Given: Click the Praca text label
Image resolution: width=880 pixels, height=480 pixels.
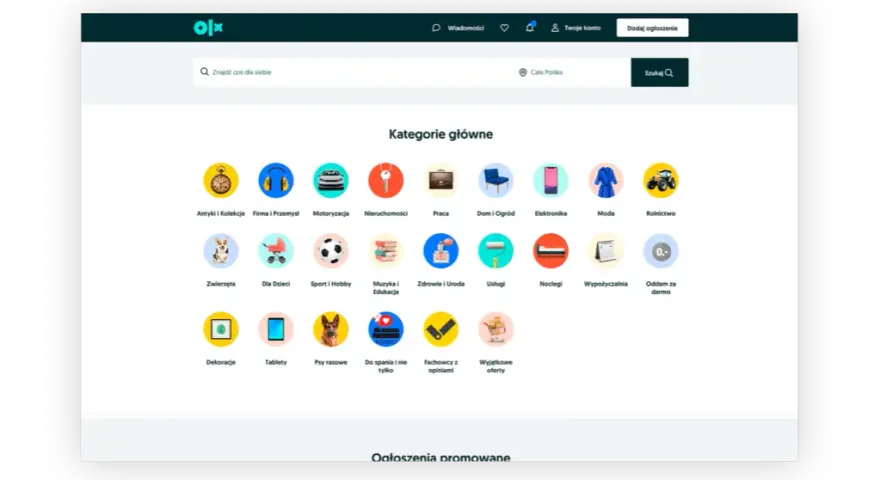Looking at the screenshot, I should [x=441, y=213].
